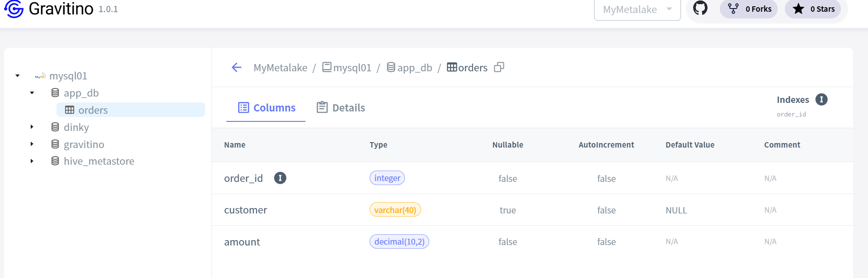Open the MyMetalake dropdown selector
868x278 pixels.
click(637, 9)
